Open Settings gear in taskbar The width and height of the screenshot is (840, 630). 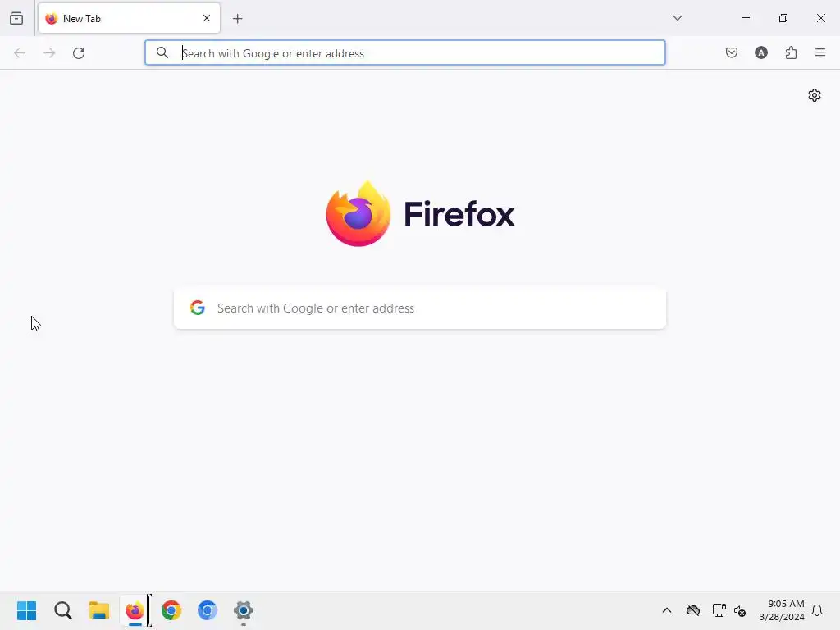[x=243, y=610]
